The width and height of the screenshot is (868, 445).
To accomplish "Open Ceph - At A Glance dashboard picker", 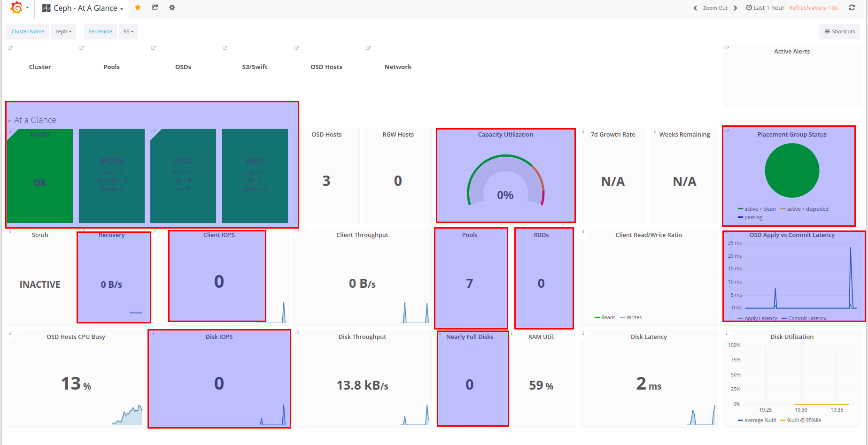I will 83,8.
